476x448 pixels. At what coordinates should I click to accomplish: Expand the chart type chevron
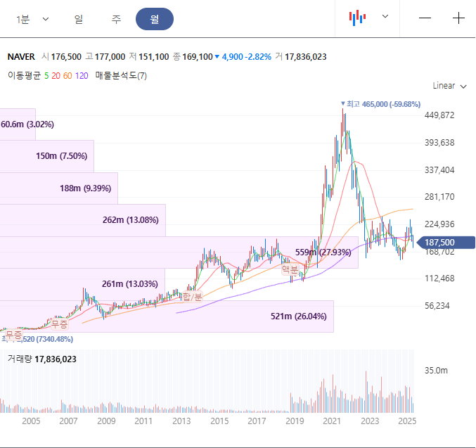(x=385, y=16)
